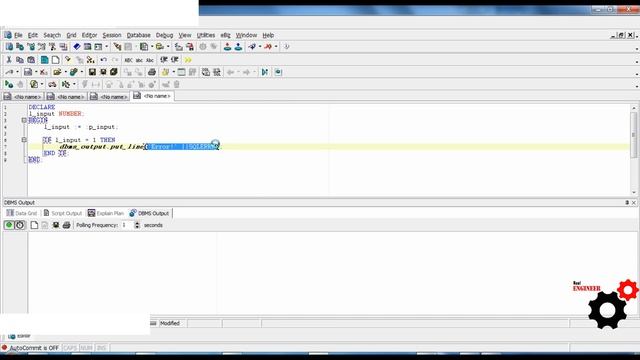Click blank page icon in DBMS Output toolbar
The image size is (640, 360).
click(x=34, y=225)
